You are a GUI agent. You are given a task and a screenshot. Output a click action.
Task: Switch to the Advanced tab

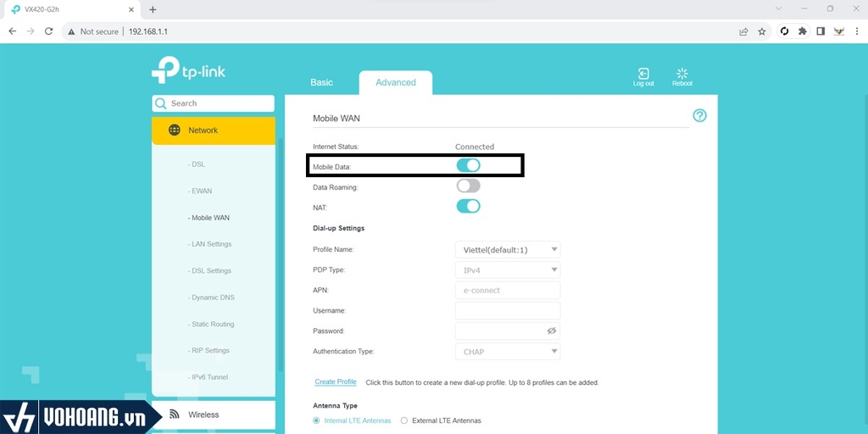click(x=395, y=82)
